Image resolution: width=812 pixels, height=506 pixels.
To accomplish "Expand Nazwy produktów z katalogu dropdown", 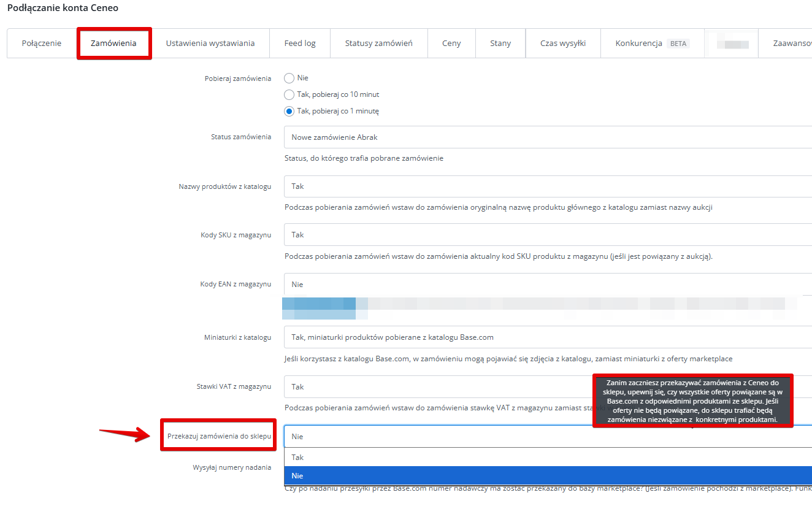I will pyautogui.click(x=547, y=186).
